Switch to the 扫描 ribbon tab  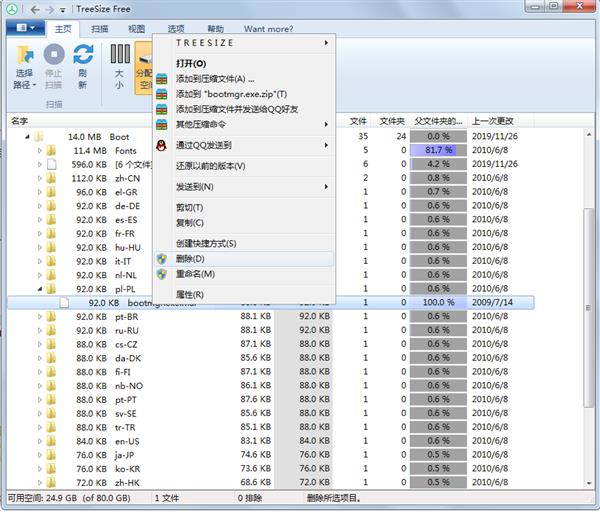pos(99,29)
